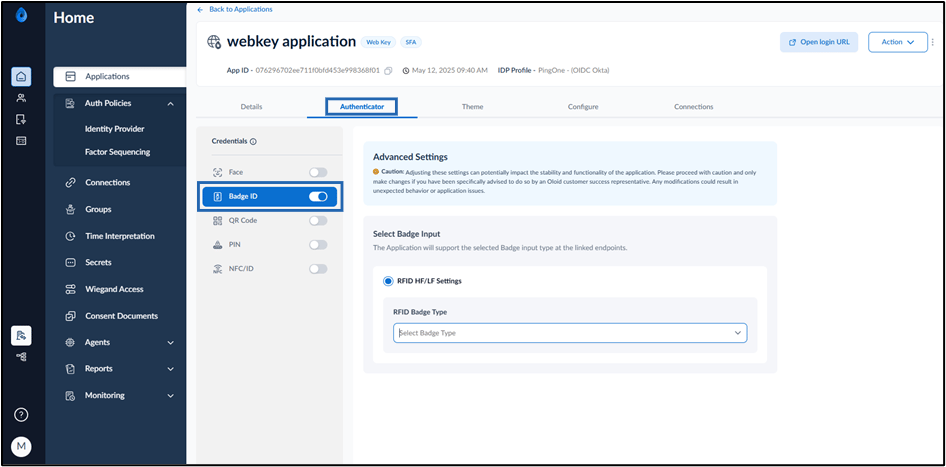Click the SFA tag

coord(411,42)
